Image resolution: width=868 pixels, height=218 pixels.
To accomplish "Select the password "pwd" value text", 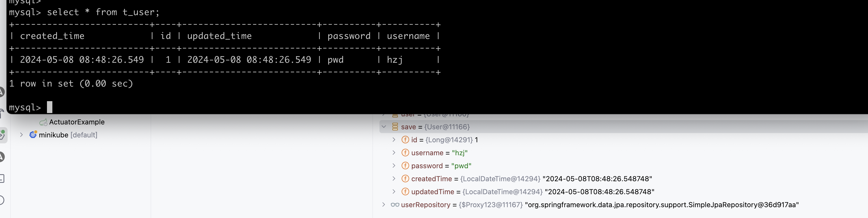I will tap(461, 166).
